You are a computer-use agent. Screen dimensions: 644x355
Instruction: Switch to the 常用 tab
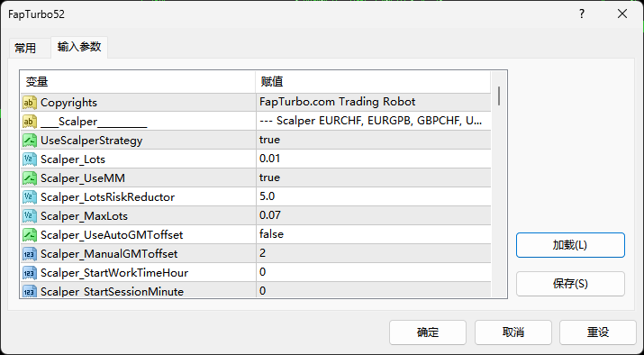point(25,48)
